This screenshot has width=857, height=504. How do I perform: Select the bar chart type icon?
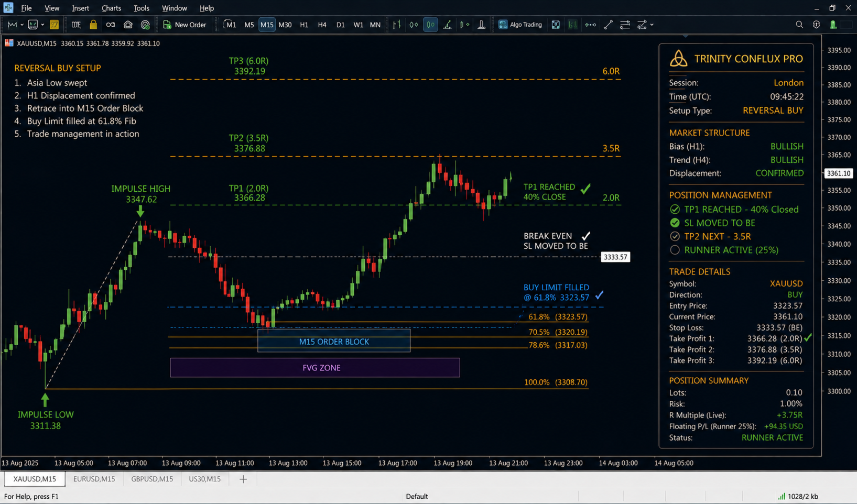tap(397, 25)
